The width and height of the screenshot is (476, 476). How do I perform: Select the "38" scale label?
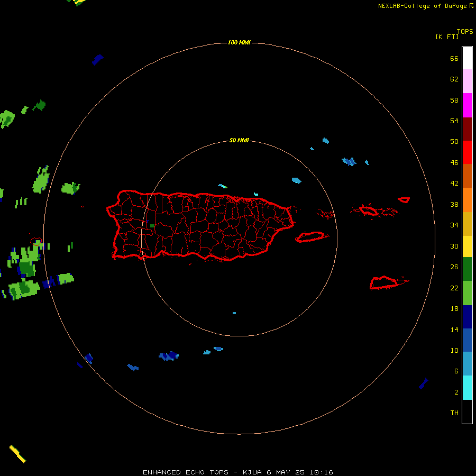[454, 204]
